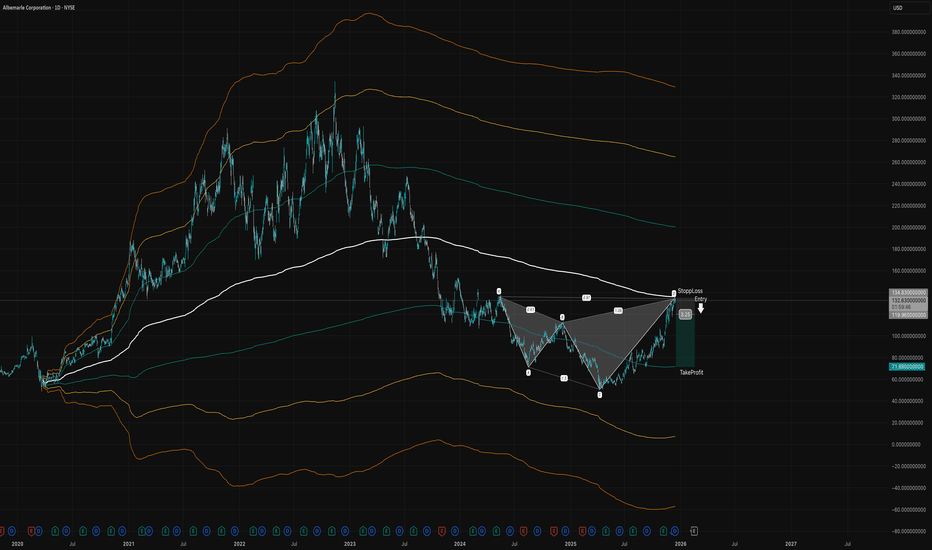
Task: Click the 3.25 risk/reward ratio label
Action: click(685, 315)
